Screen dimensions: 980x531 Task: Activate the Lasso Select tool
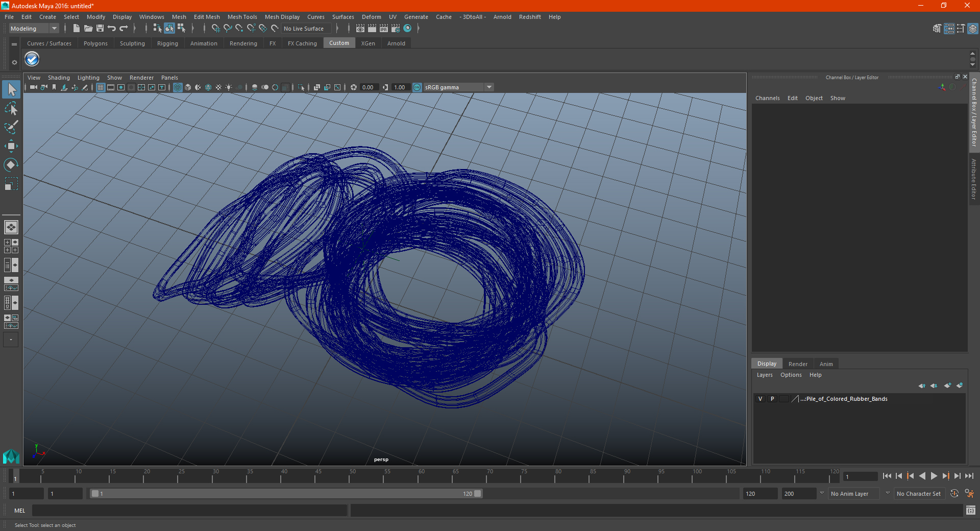[x=11, y=108]
